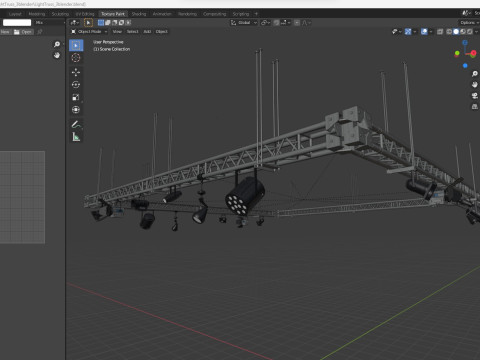Toggle viewport overlays visibility
The height and width of the screenshot is (360, 480).
click(424, 32)
